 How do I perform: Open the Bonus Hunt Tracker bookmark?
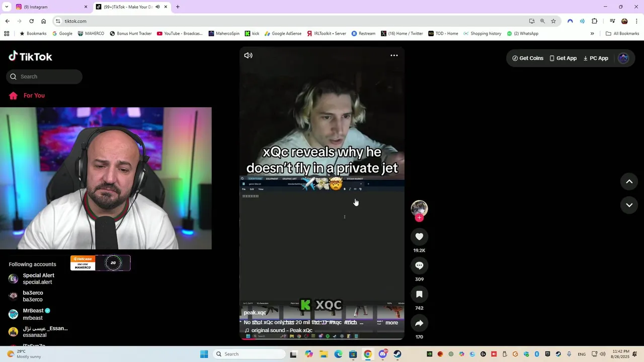131,34
